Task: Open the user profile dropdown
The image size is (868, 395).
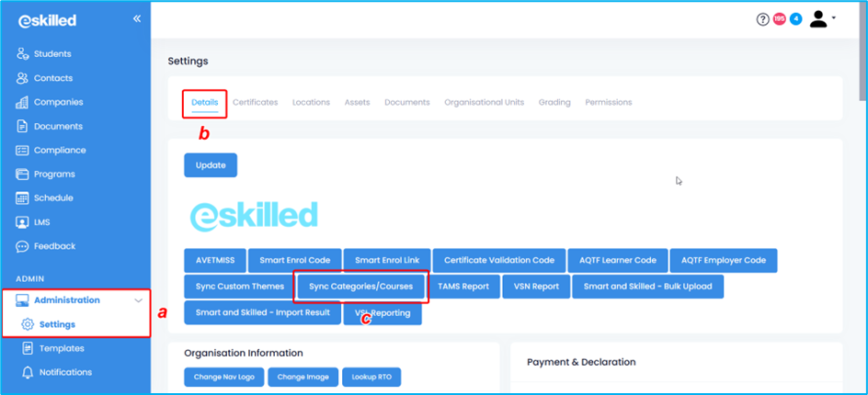Action: click(x=822, y=19)
